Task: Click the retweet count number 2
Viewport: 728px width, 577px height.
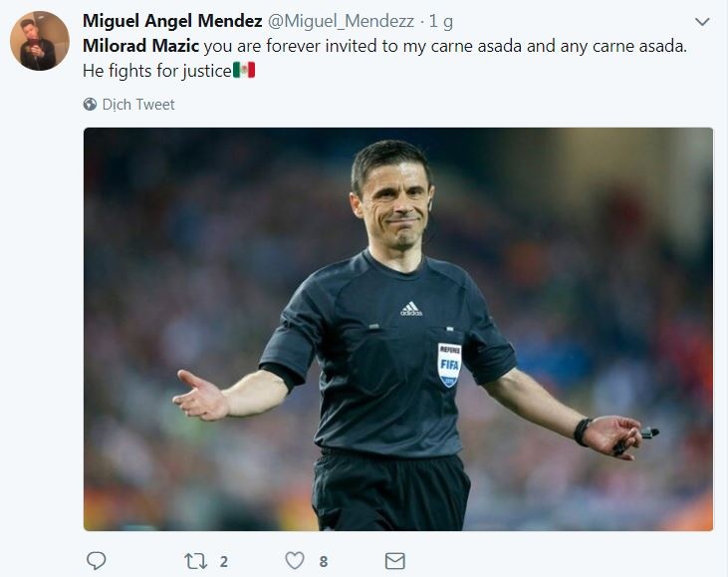Action: pos(223,562)
